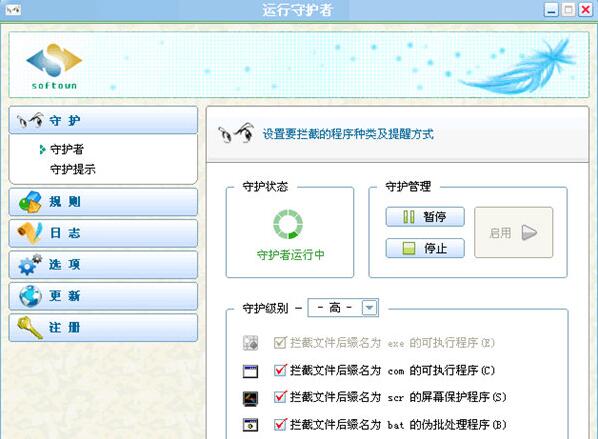This screenshot has height=439, width=598.
Task: Click the green running-status ring icon
Action: pyautogui.click(x=288, y=224)
